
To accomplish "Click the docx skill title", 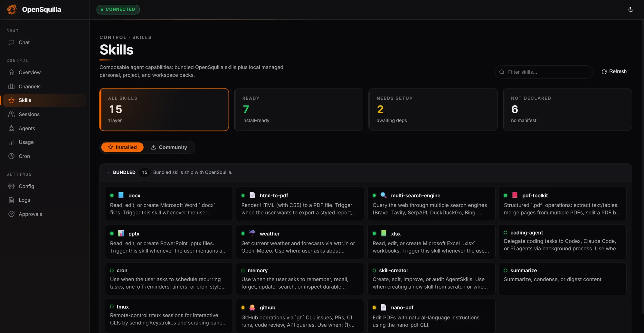I will [x=134, y=196].
